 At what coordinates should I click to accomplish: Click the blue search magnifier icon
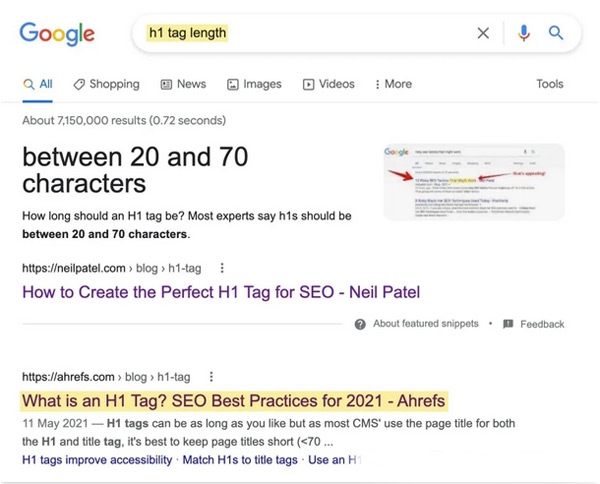coord(556,33)
